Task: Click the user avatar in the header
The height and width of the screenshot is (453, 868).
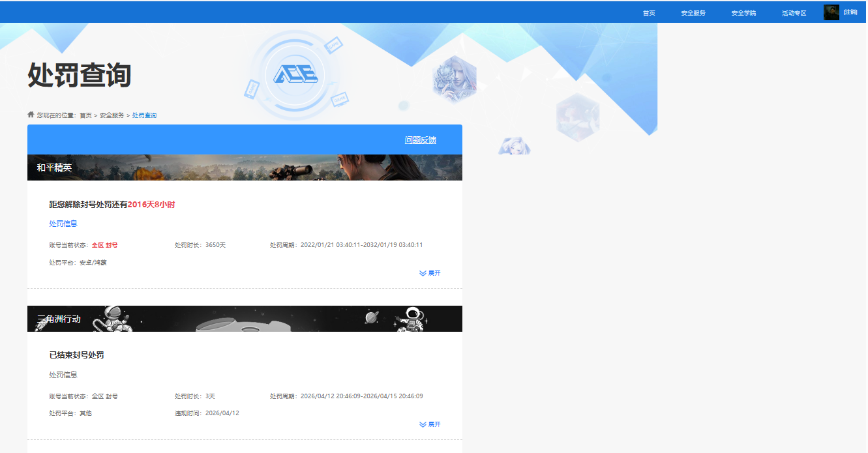Action: pos(831,12)
